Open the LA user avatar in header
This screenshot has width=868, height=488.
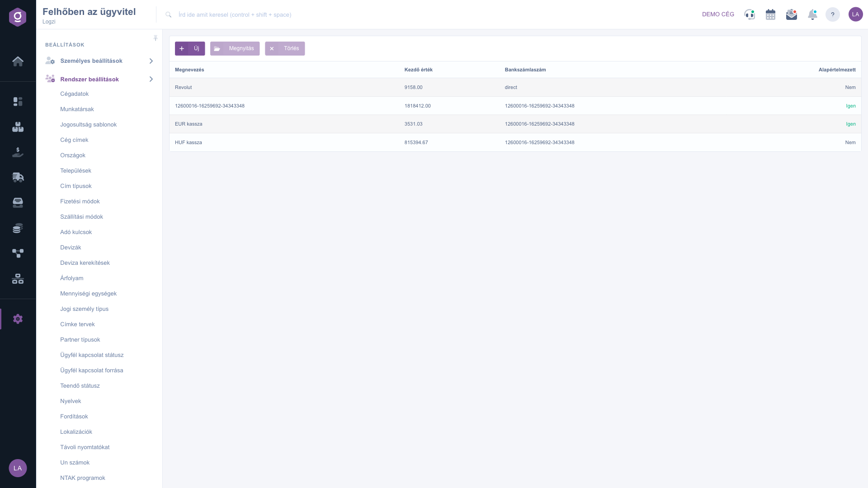(x=855, y=14)
